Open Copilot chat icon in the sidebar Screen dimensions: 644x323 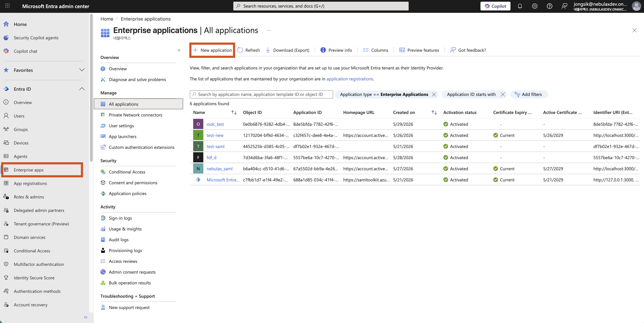click(x=6, y=51)
